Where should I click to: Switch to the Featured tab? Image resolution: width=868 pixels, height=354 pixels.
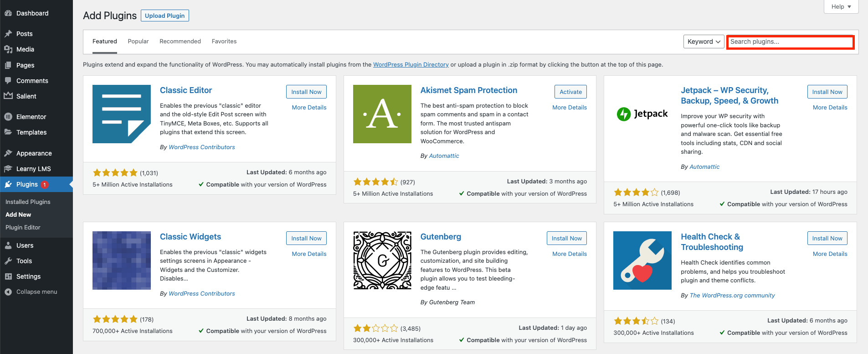coord(105,42)
